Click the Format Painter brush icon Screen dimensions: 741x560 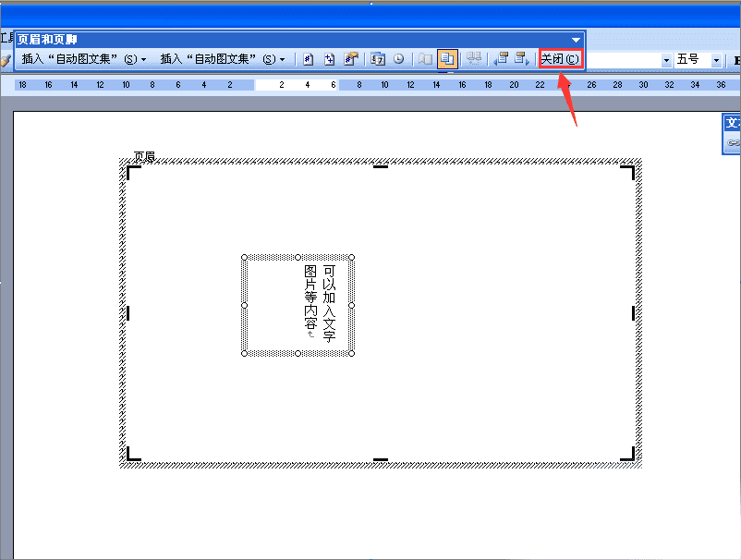click(x=6, y=60)
